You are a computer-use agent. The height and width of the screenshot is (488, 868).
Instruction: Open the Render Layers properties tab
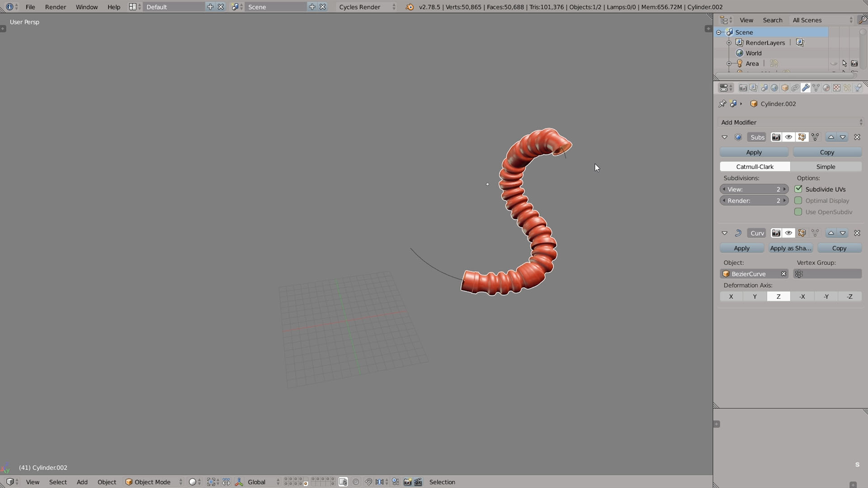click(x=753, y=88)
